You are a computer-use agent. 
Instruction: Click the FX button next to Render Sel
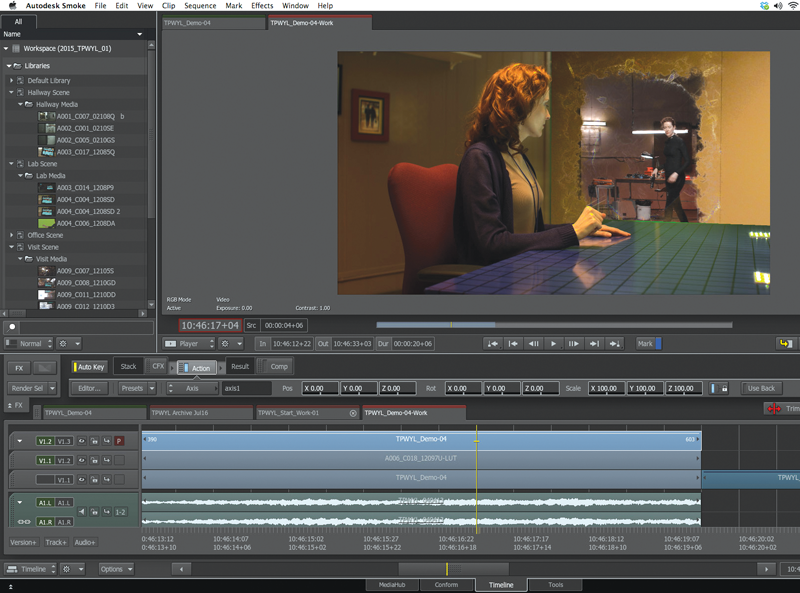tap(19, 368)
